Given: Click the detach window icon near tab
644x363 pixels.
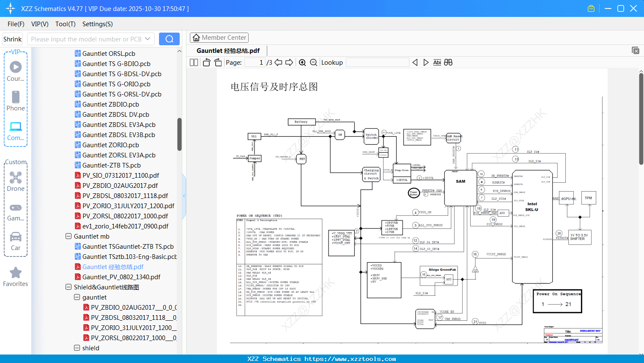Looking at the screenshot, I should (635, 50).
